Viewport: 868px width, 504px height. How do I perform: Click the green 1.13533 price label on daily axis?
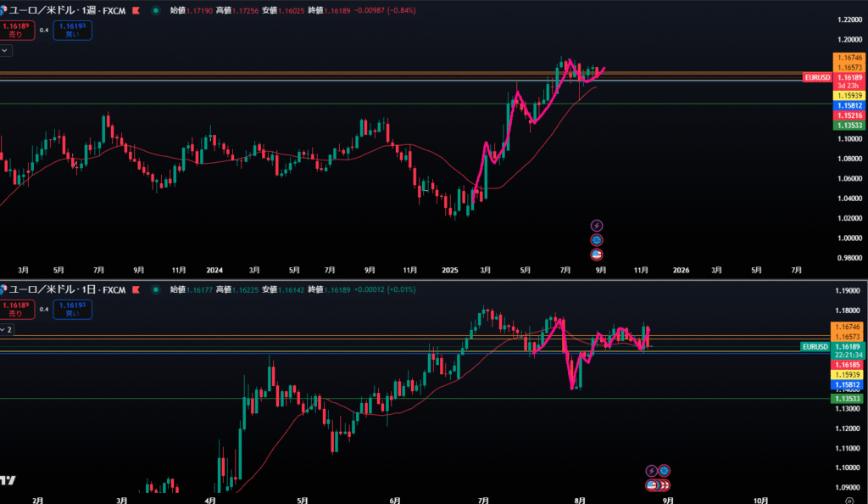tap(848, 399)
